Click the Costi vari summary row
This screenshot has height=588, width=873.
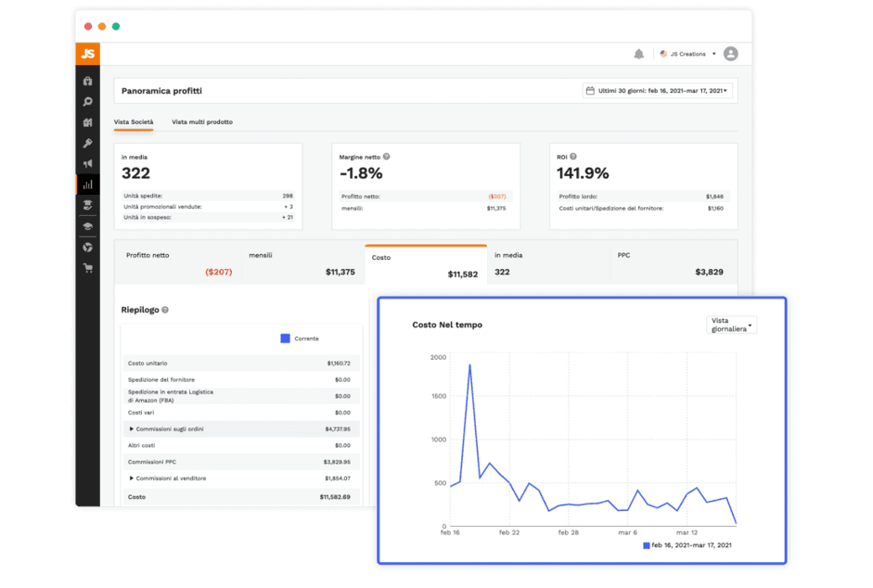(x=241, y=413)
